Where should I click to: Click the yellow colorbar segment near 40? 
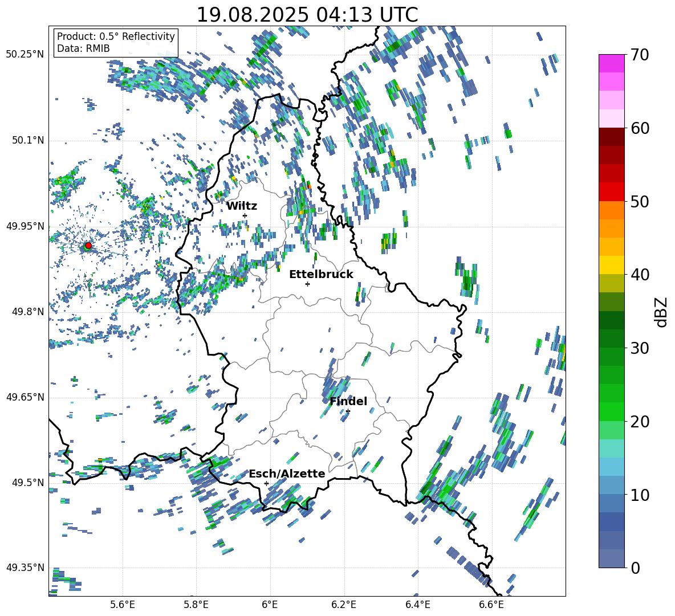pos(611,265)
